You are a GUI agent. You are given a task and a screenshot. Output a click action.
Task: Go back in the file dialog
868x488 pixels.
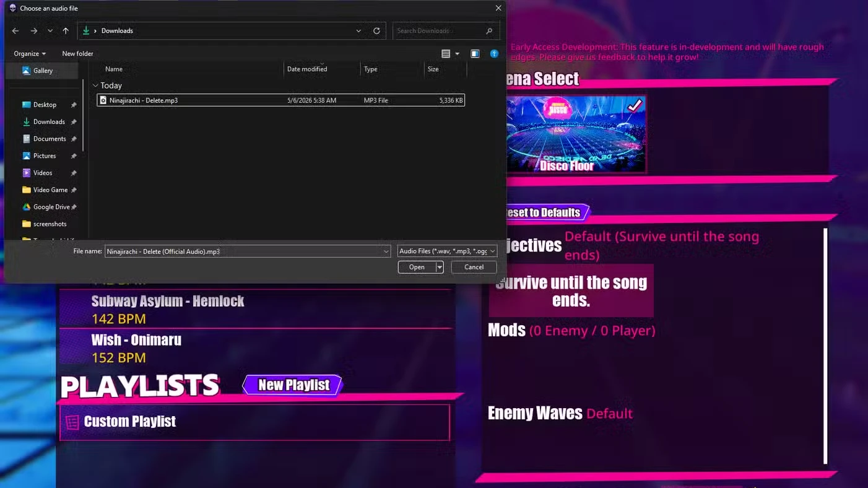coord(15,31)
